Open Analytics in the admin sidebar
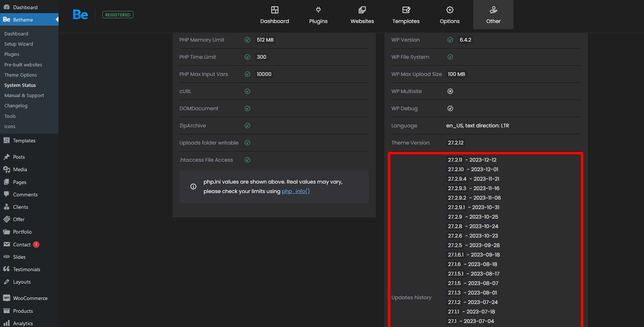 [29, 323]
